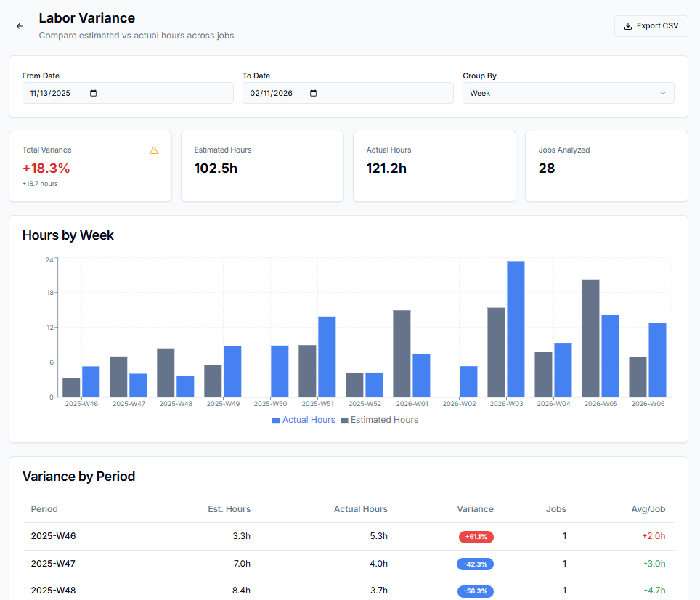Click the Variance column header
The width and height of the screenshot is (700, 600).
pyautogui.click(x=475, y=509)
